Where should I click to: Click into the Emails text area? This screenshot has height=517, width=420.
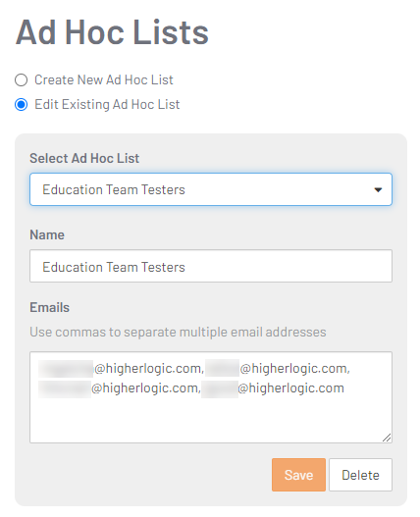click(211, 397)
